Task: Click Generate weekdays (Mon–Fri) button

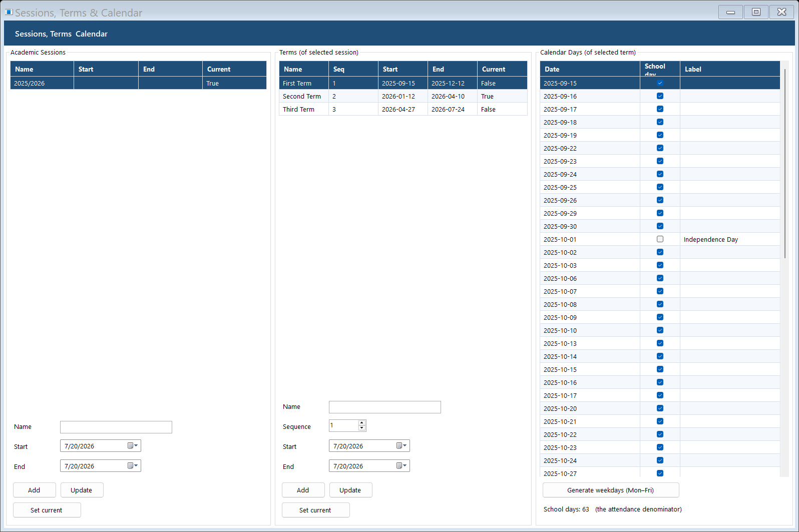Action: [x=611, y=490]
